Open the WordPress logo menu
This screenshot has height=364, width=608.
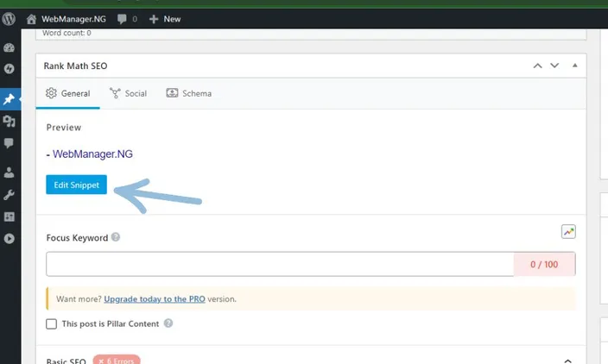(9, 19)
